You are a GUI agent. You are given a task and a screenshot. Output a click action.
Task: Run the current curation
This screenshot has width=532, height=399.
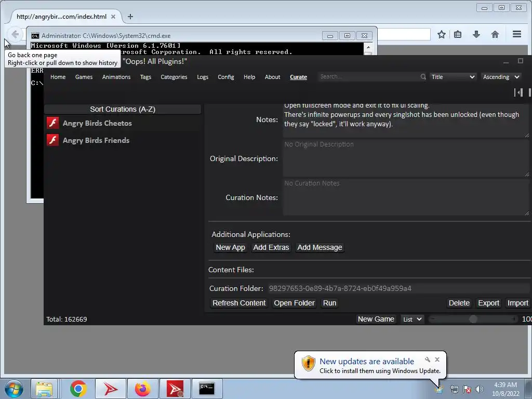[329, 303]
